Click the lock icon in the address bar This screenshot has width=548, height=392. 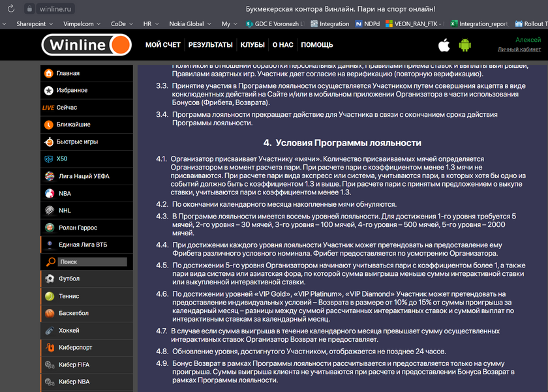click(30, 8)
